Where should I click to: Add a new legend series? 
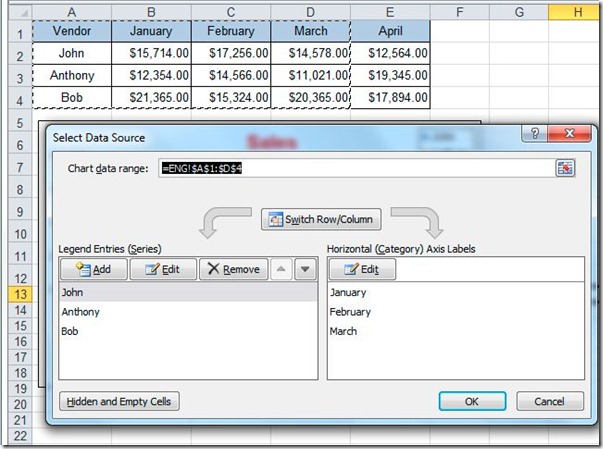[94, 269]
